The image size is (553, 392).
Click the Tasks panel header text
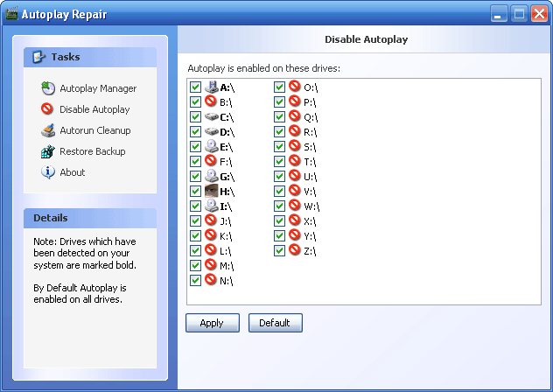(x=66, y=57)
